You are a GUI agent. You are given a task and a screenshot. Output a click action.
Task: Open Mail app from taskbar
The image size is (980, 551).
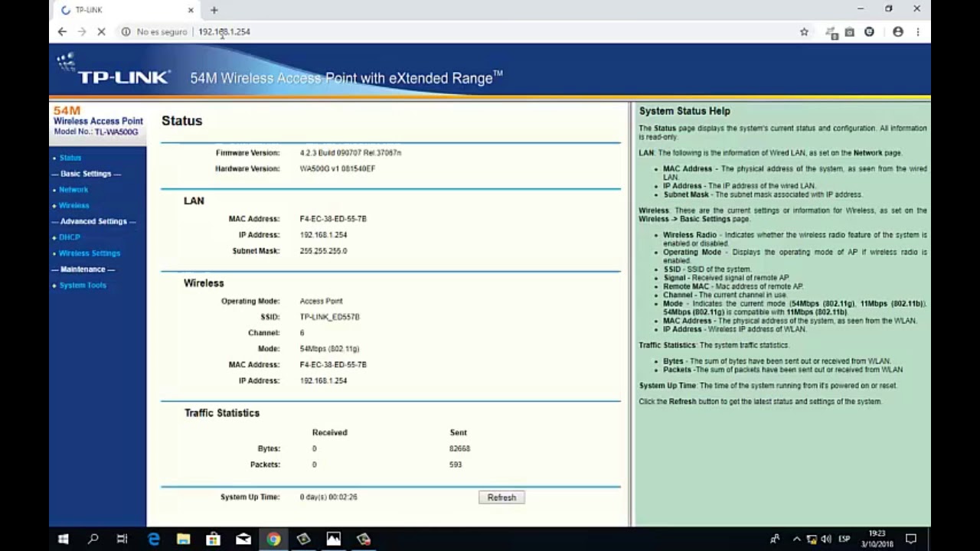[243, 539]
